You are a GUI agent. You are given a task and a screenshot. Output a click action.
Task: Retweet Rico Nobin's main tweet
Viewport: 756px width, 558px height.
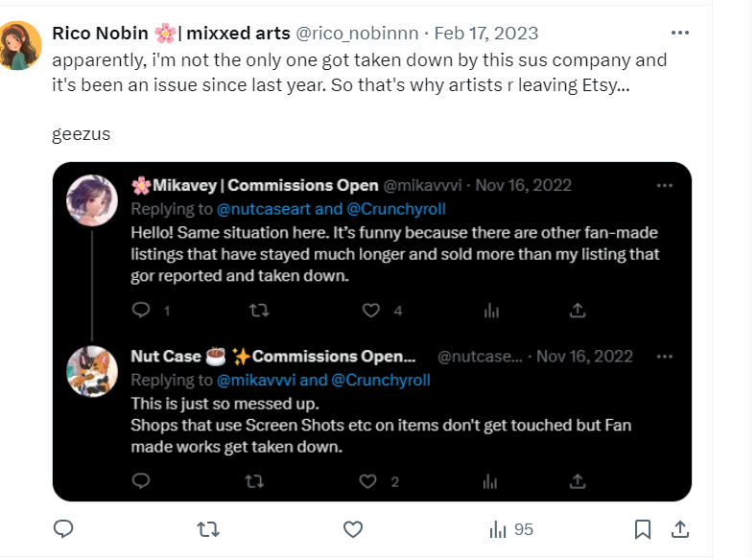[207, 529]
